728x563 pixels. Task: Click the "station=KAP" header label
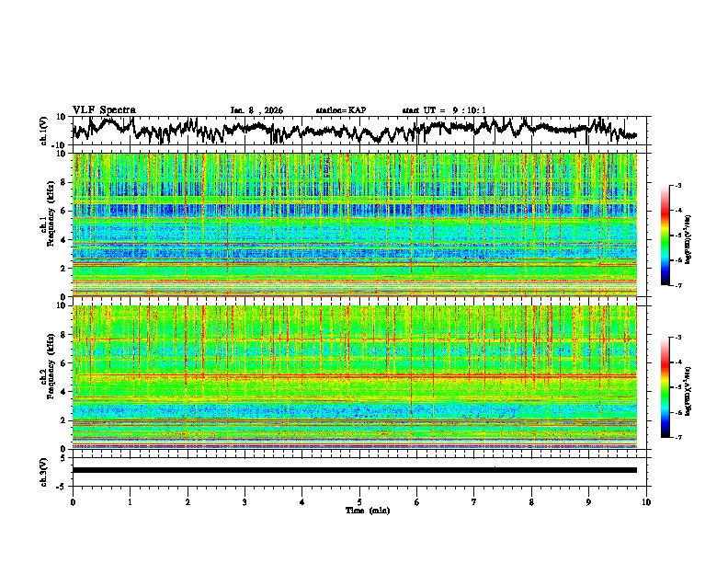click(341, 110)
